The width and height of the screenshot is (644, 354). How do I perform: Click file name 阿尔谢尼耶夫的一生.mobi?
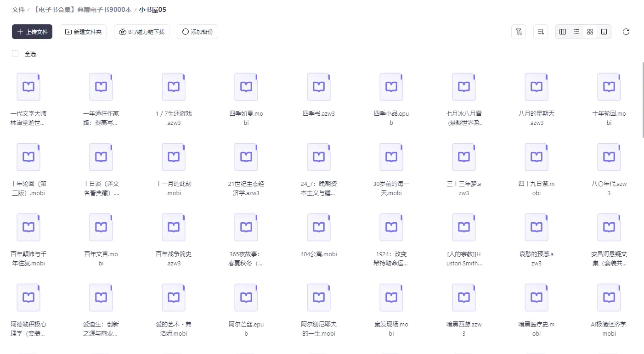click(x=319, y=329)
